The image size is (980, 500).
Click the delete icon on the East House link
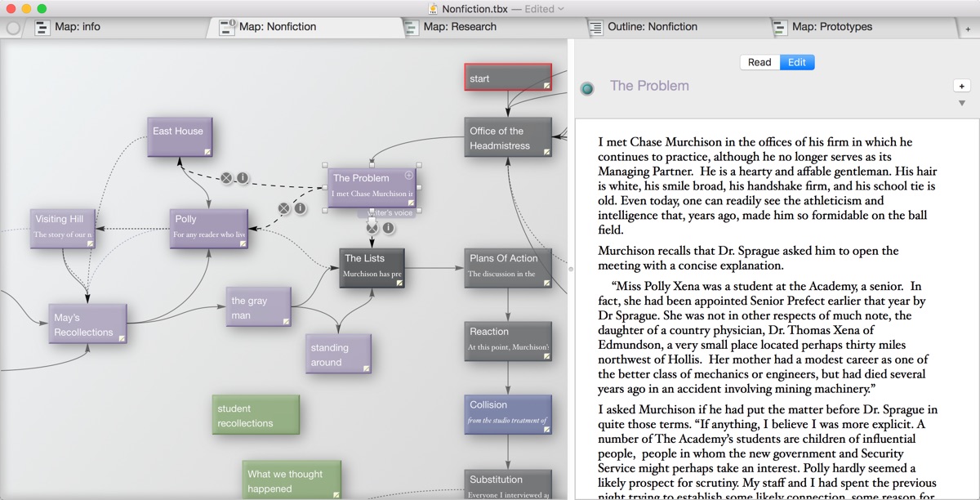pyautogui.click(x=227, y=178)
